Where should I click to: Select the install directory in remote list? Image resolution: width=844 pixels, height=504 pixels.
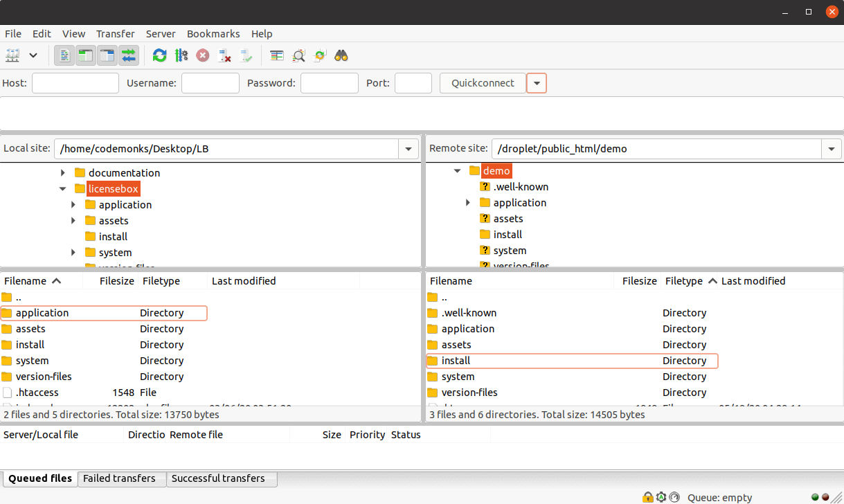click(x=456, y=361)
